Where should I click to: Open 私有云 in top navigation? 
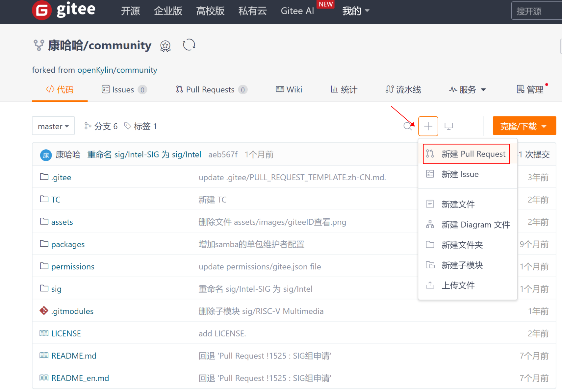(252, 11)
